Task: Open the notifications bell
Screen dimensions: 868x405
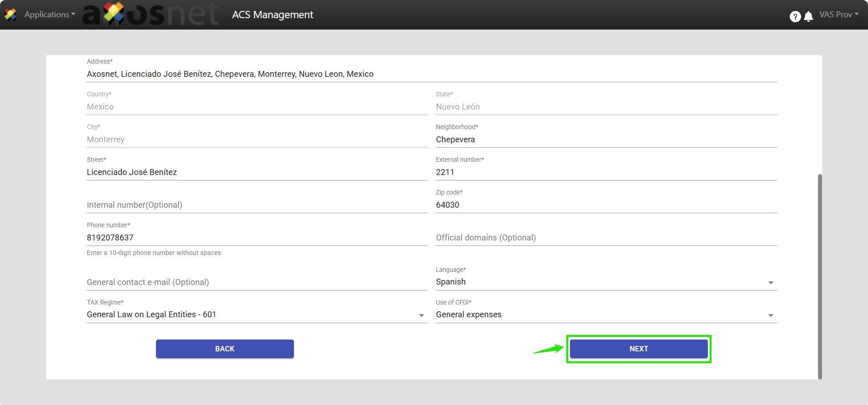Action: tap(808, 17)
